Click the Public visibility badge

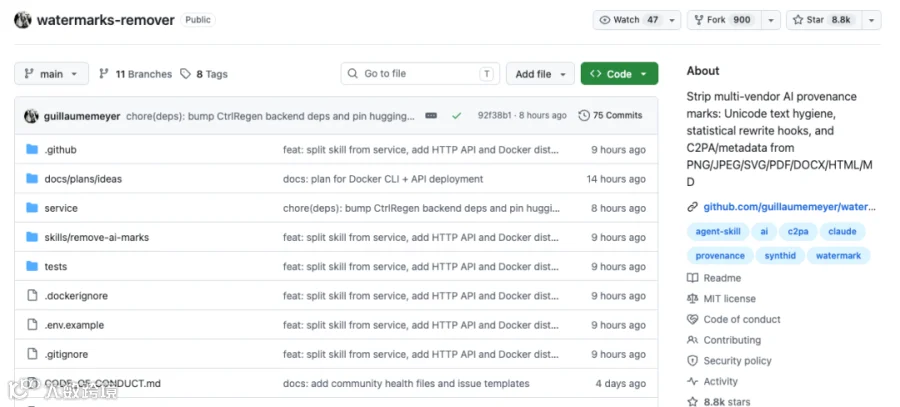198,20
